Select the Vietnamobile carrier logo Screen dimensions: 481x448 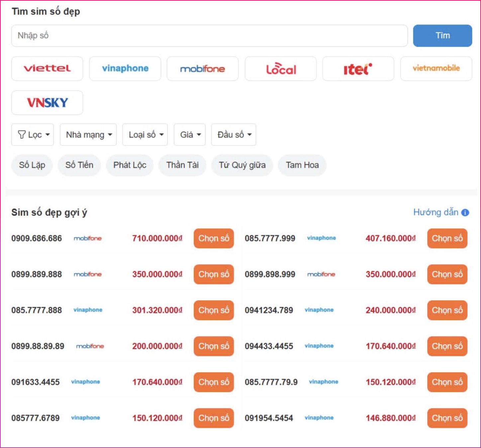(x=436, y=68)
